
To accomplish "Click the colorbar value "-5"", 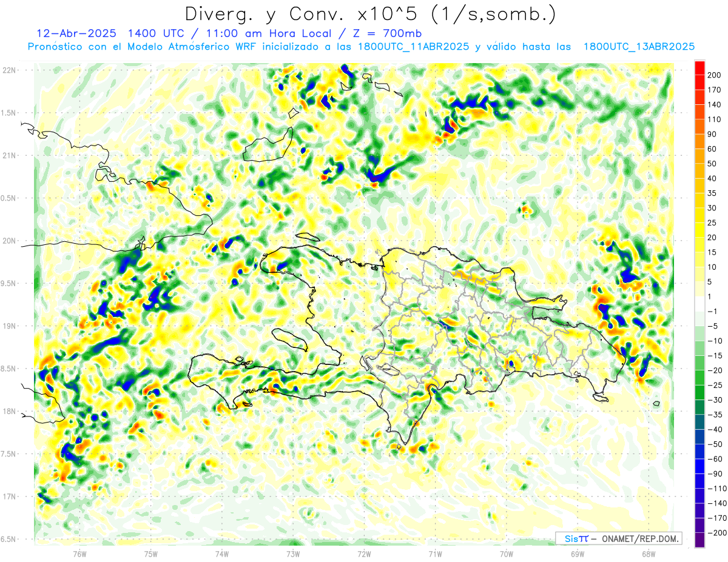I will tap(714, 326).
